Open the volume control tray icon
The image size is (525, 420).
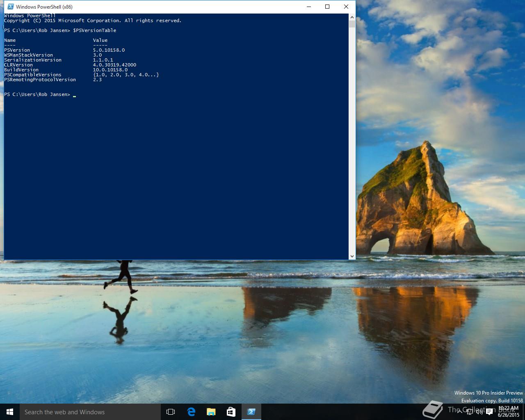click(479, 412)
